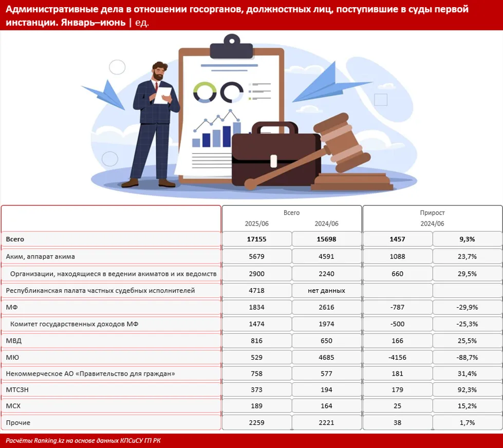Click the dark donut chart on clipboard
The image size is (503, 448).
coord(232,92)
